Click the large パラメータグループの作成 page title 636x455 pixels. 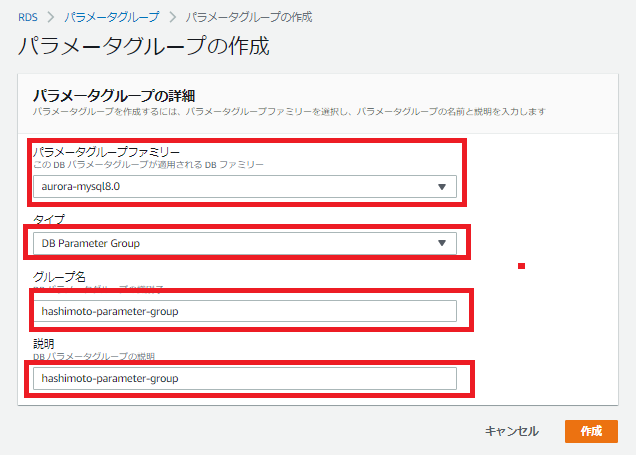coord(143,46)
